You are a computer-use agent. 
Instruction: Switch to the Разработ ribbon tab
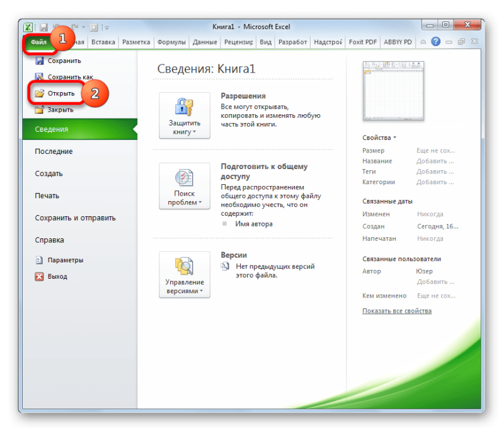[x=292, y=42]
